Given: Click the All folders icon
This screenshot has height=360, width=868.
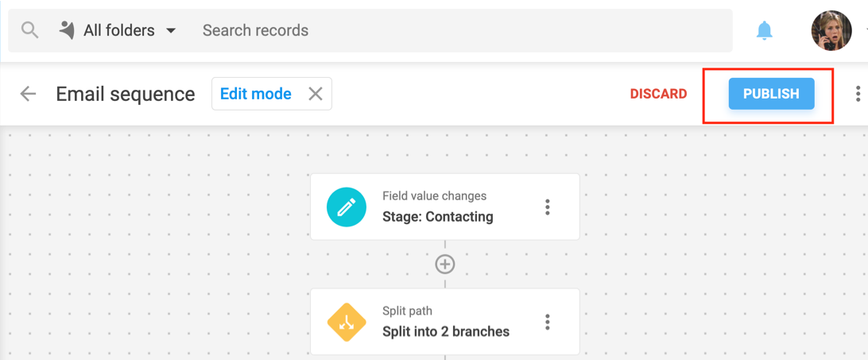Looking at the screenshot, I should (67, 30).
